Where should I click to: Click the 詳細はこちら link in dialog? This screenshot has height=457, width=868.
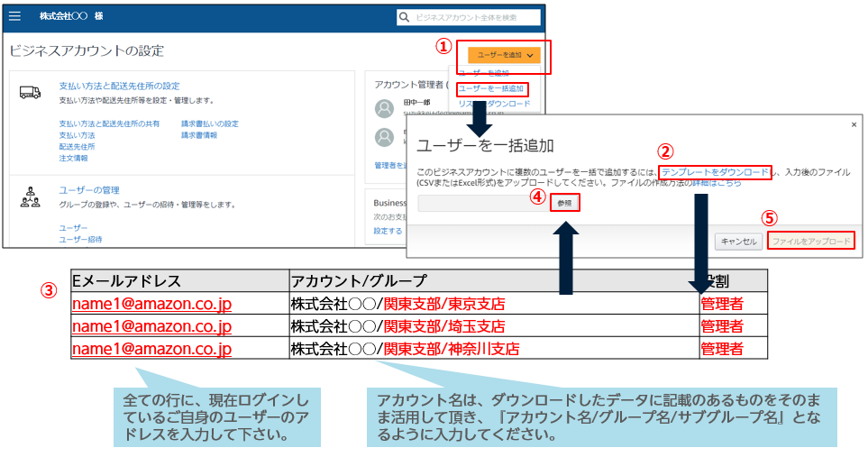click(717, 183)
